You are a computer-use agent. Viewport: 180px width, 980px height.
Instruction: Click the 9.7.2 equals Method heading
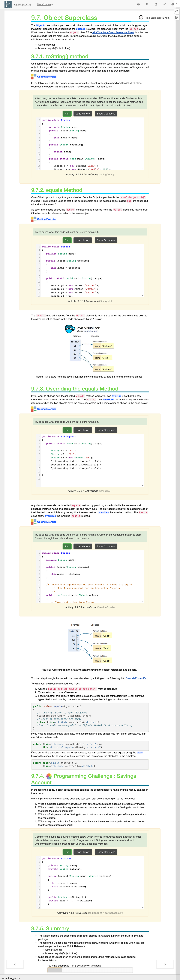[x=57, y=190]
